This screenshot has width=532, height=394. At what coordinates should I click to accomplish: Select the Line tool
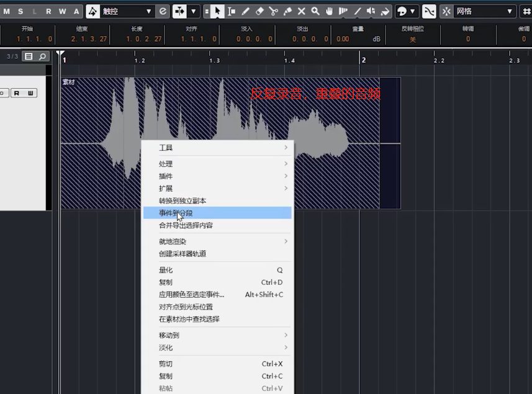click(x=358, y=12)
